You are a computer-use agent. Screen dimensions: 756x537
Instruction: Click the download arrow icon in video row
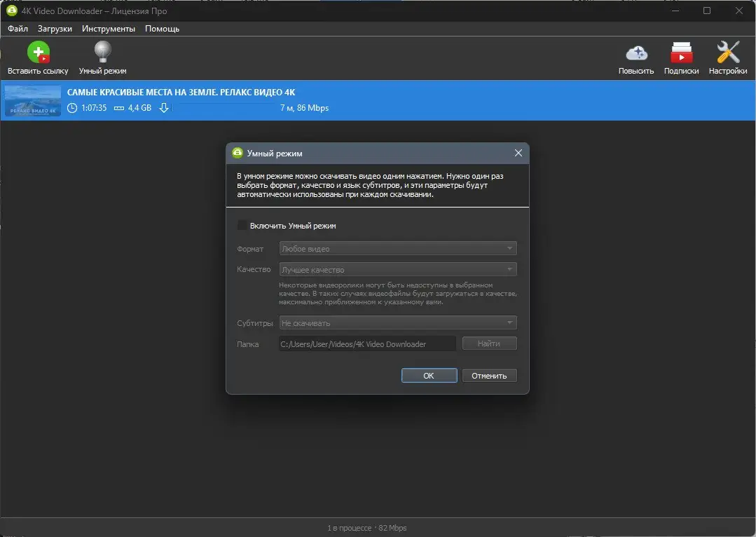point(164,107)
